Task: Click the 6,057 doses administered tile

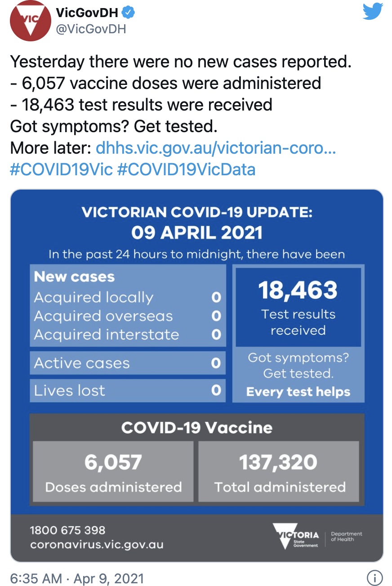Action: click(113, 471)
